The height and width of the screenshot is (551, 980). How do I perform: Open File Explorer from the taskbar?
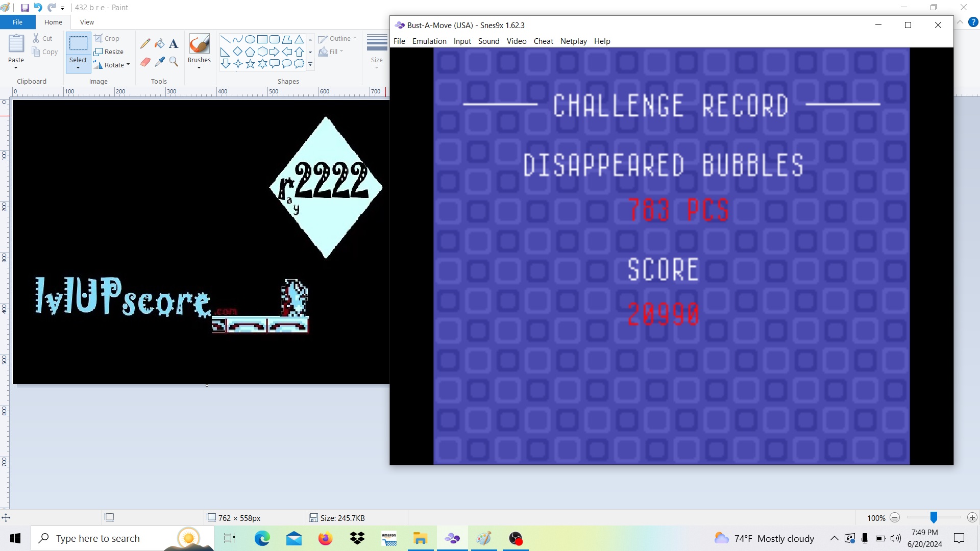420,538
